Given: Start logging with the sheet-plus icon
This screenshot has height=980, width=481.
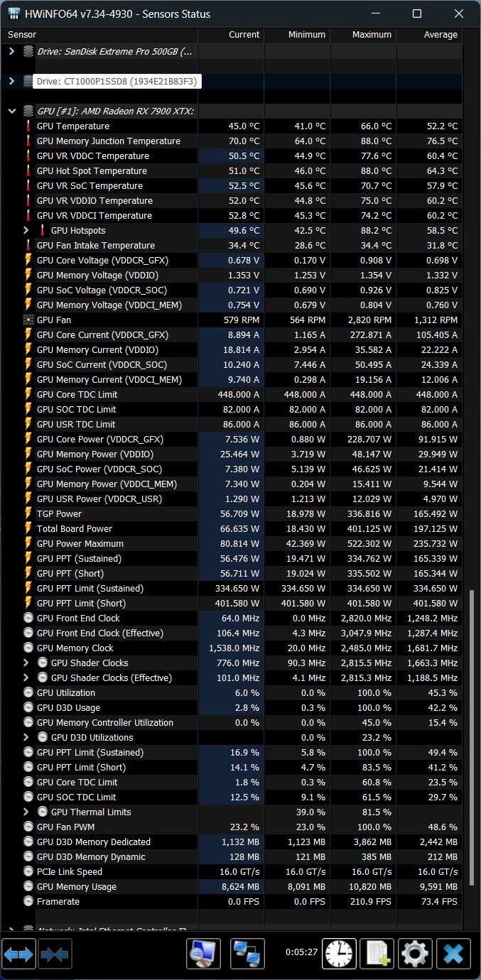Looking at the screenshot, I should tap(377, 954).
